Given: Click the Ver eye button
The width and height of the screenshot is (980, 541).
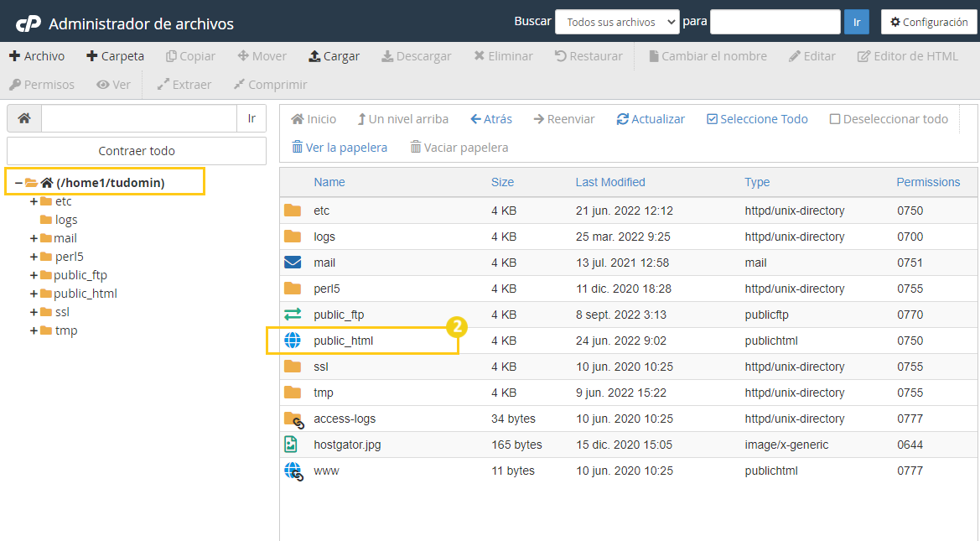Looking at the screenshot, I should point(113,85).
